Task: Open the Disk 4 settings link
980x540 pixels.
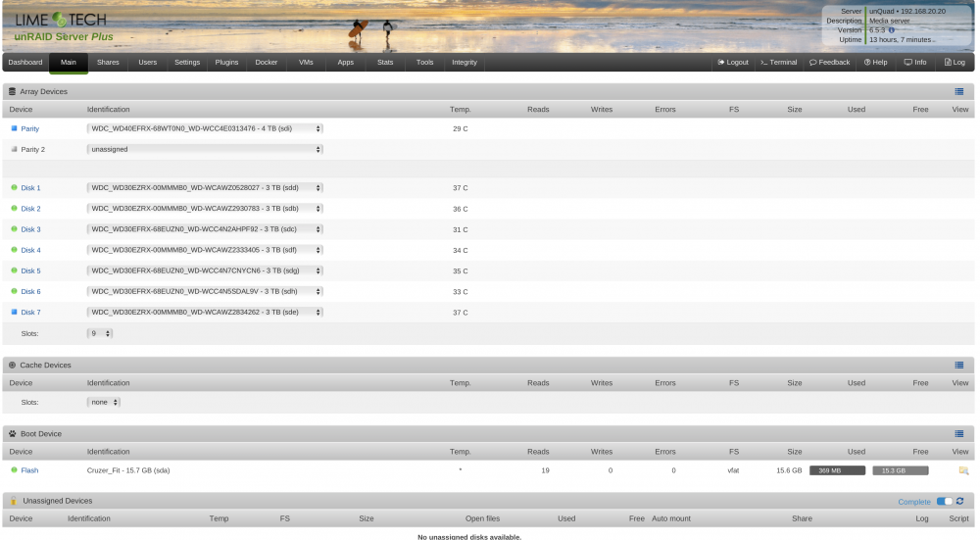Action: tap(30, 250)
